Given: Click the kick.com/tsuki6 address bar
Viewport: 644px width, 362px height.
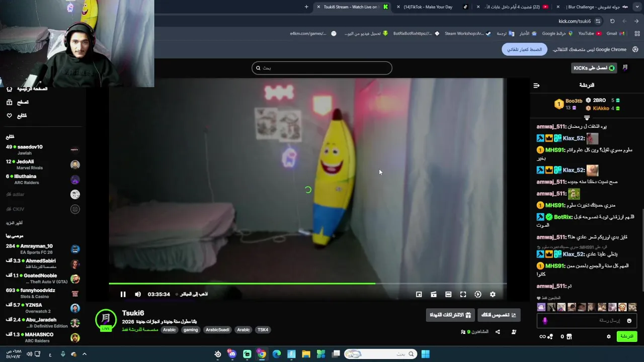Looking at the screenshot, I should (574, 21).
